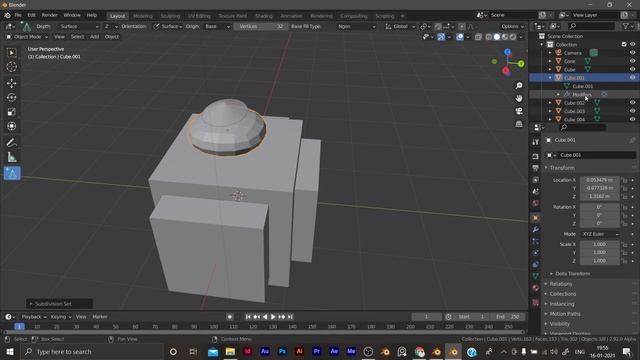Toggle X-ray mode in viewport header

coord(478,37)
